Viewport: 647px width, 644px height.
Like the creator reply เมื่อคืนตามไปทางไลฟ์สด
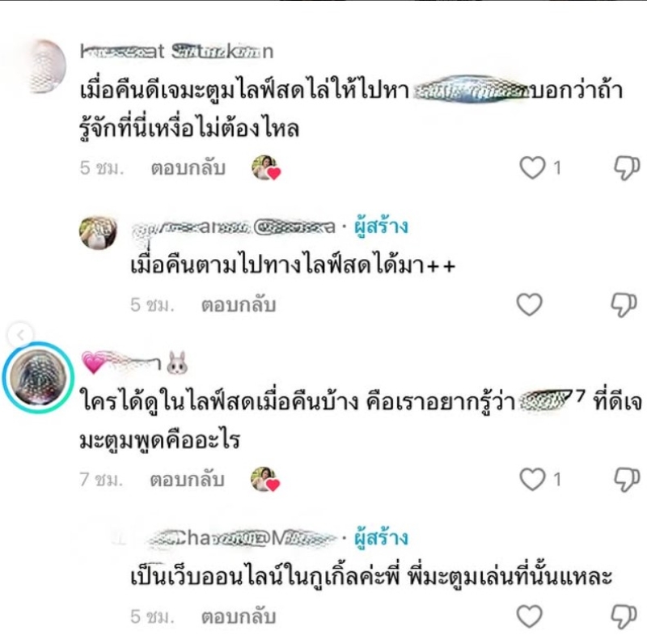[530, 304]
